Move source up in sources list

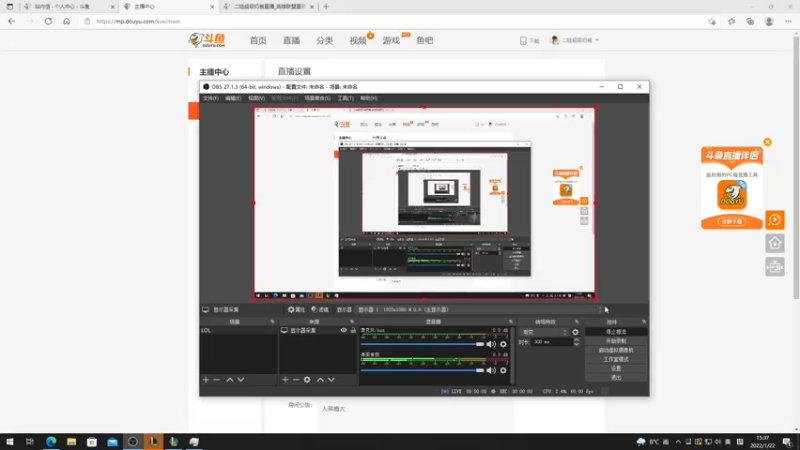(320, 380)
